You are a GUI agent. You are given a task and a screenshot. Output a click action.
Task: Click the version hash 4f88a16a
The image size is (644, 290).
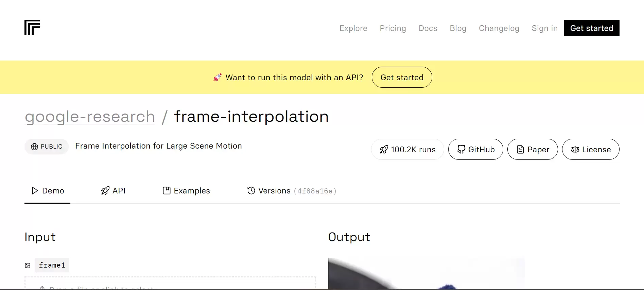click(315, 191)
